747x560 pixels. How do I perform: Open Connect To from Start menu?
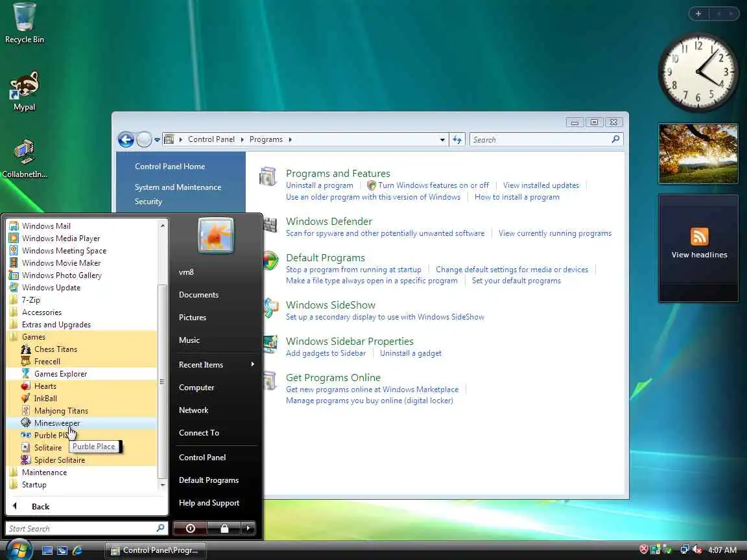point(198,433)
